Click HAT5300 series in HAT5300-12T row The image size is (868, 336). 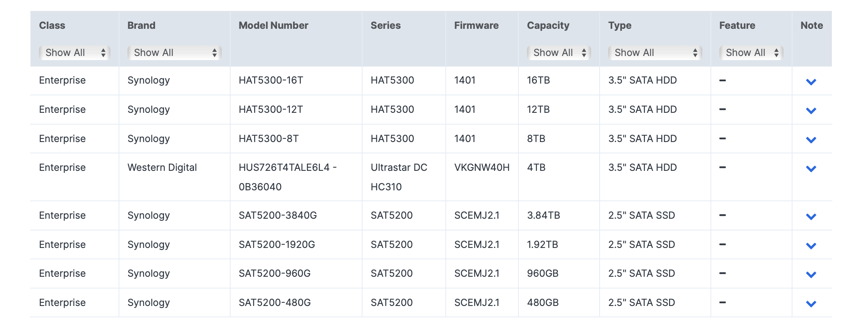click(392, 110)
